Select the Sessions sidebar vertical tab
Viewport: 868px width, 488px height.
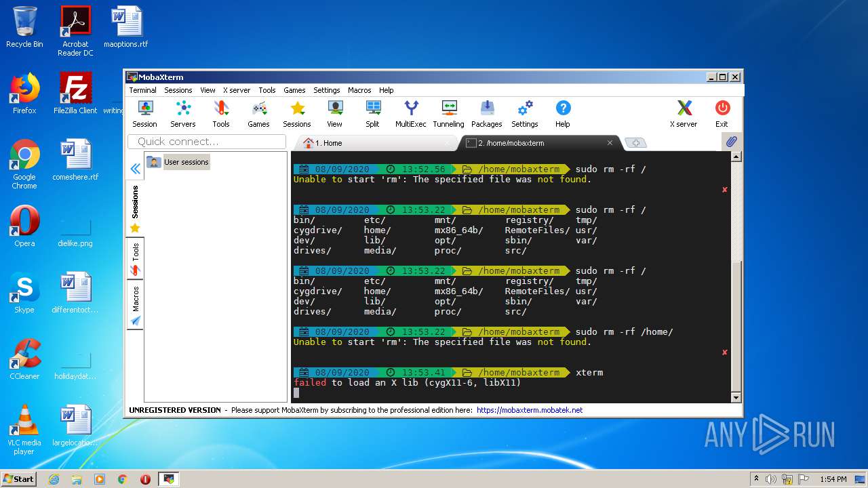pos(135,209)
